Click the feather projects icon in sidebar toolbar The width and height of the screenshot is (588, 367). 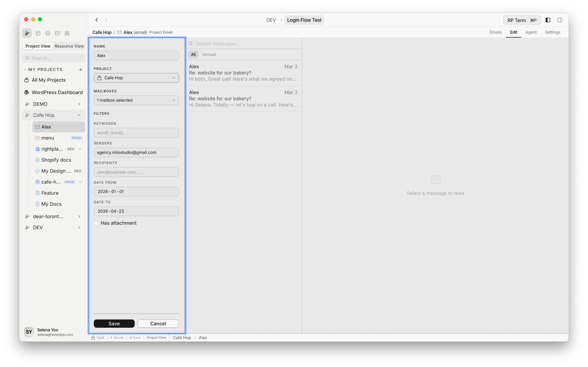click(x=27, y=33)
